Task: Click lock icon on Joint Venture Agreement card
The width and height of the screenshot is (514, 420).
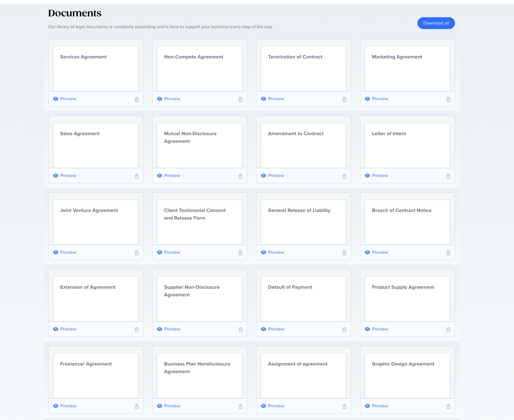Action: click(x=137, y=253)
